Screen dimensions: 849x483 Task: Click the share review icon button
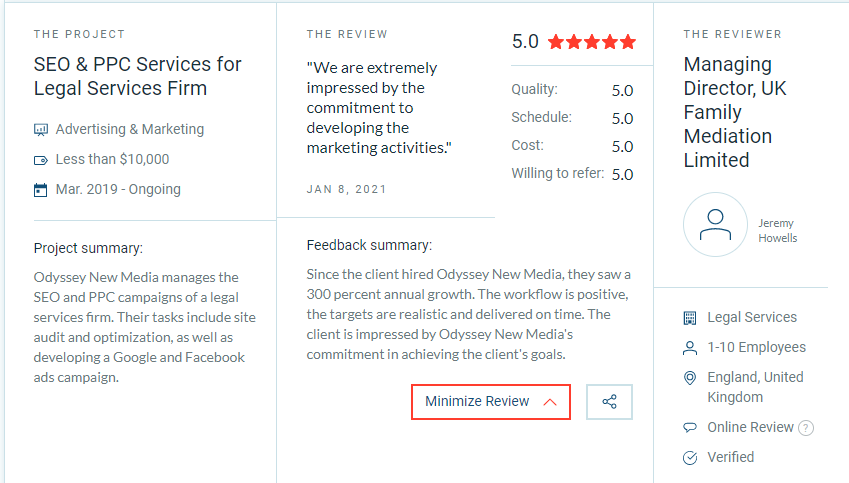pos(609,402)
